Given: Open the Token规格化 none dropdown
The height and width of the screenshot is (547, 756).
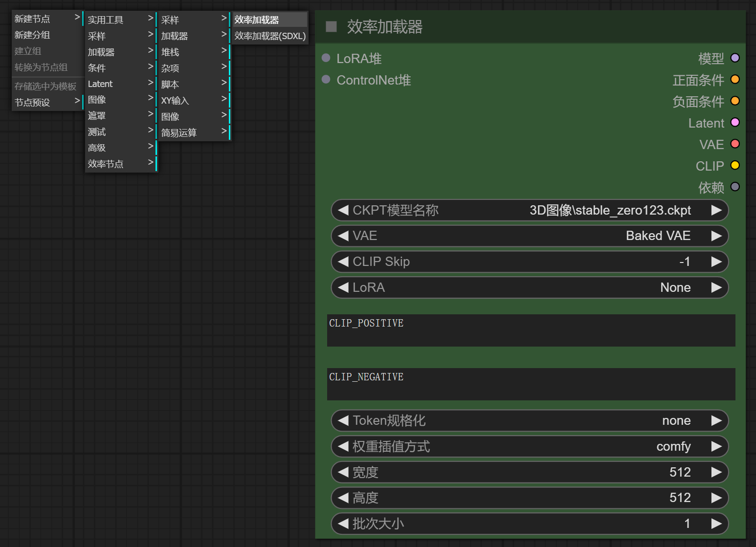Looking at the screenshot, I should pos(530,420).
